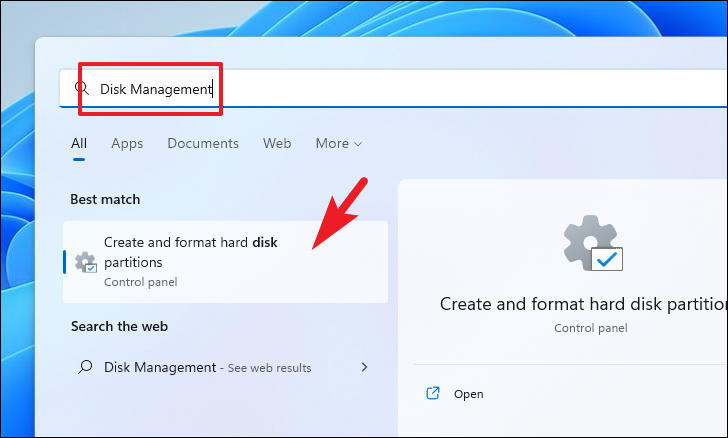Switch to the Apps tab
The image size is (728, 438).
pos(127,144)
